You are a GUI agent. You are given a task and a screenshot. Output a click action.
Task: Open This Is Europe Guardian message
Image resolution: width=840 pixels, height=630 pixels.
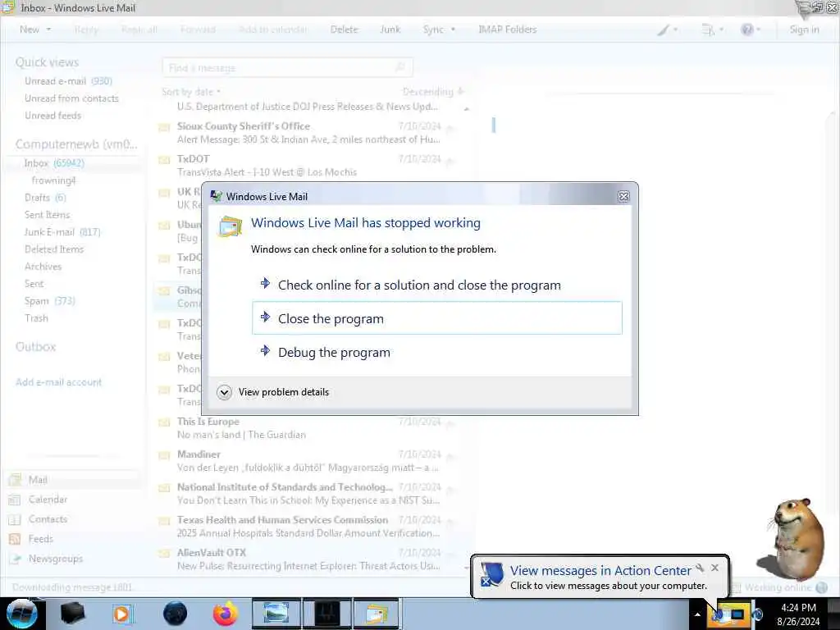309,428
